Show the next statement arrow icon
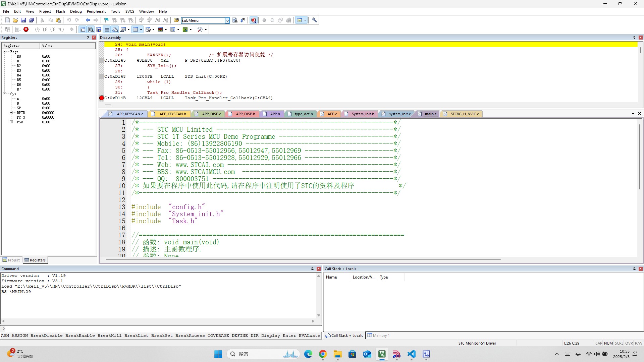The width and height of the screenshot is (644, 362). pyautogui.click(x=72, y=29)
